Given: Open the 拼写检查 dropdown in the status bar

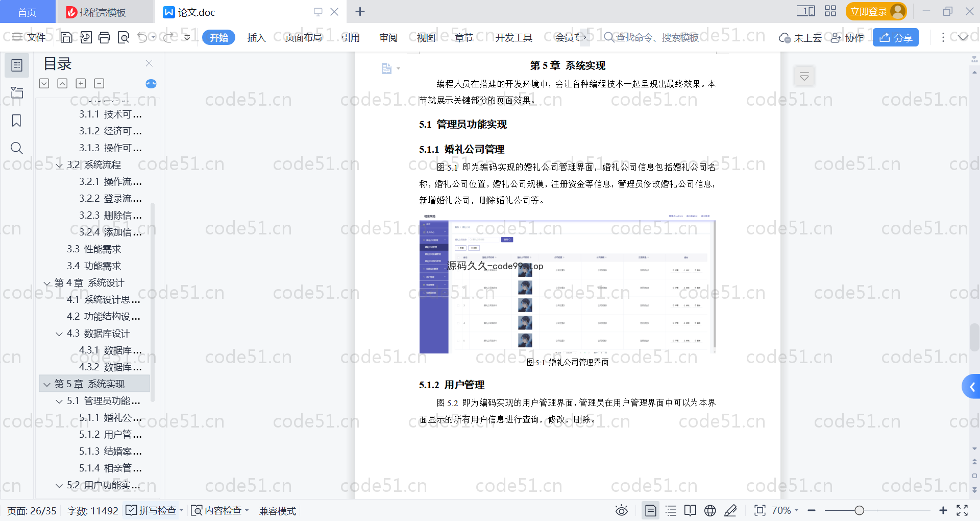Looking at the screenshot, I should tap(181, 510).
